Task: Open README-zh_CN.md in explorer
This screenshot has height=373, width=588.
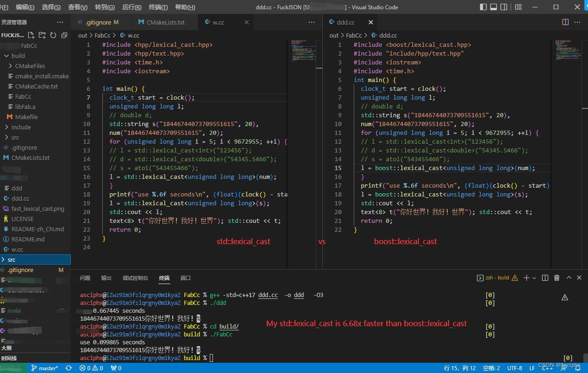Action: tap(36, 229)
